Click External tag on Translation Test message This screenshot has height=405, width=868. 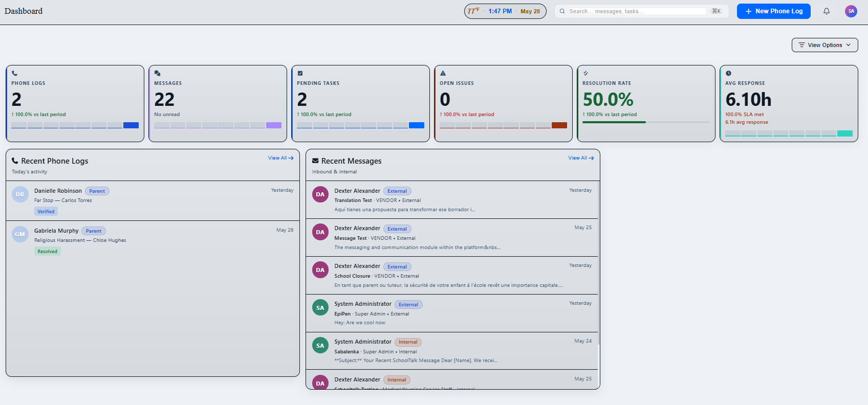point(397,191)
